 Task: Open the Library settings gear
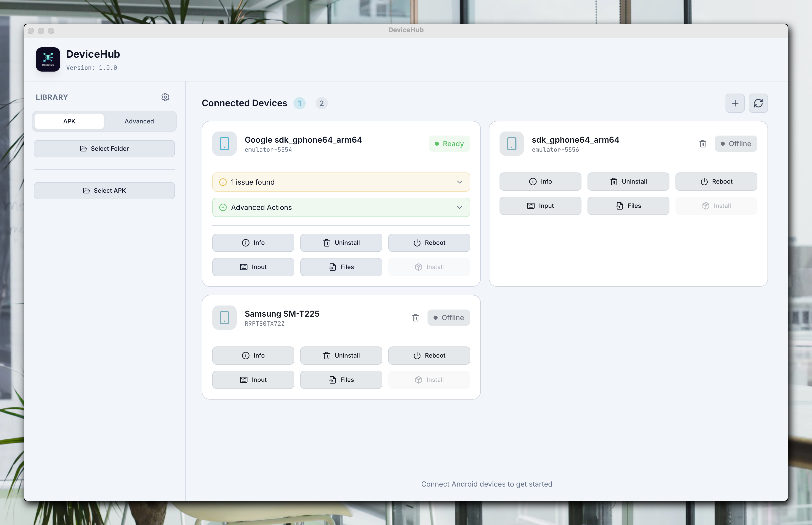(x=166, y=97)
